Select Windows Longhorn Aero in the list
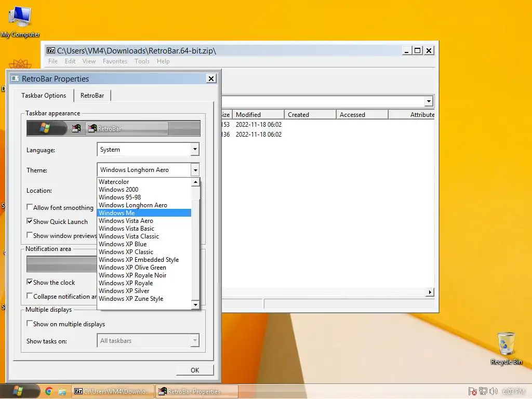Screen dimensions: 532x399 (x=144, y=205)
